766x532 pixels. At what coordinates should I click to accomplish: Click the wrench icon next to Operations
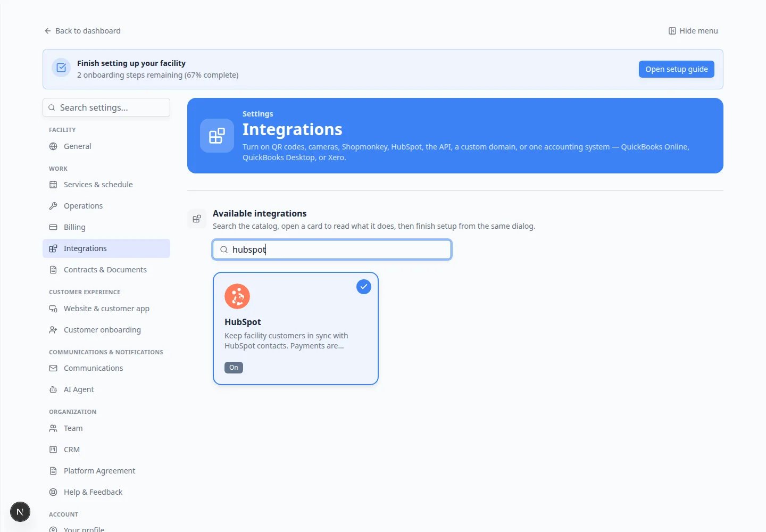(53, 206)
